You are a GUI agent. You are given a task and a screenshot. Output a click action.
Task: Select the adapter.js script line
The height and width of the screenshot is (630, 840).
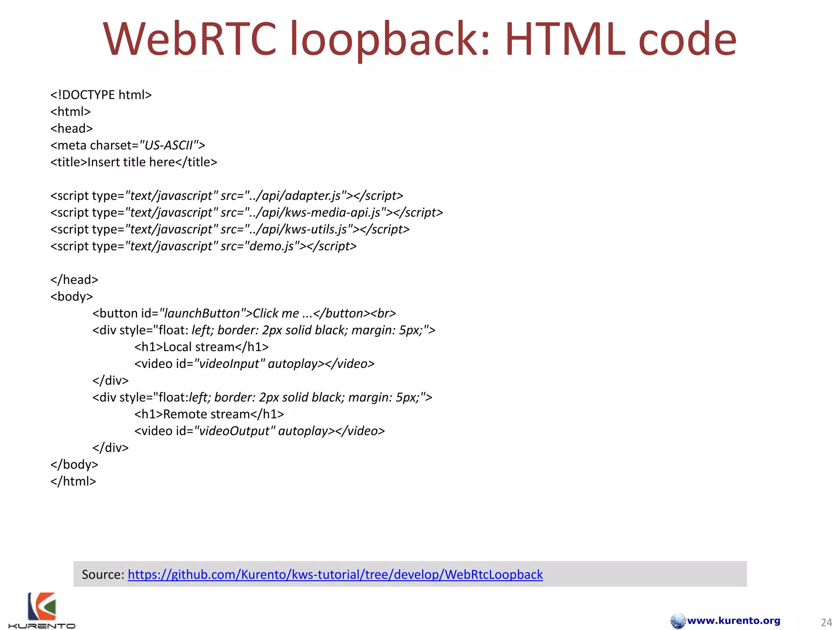coord(227,196)
